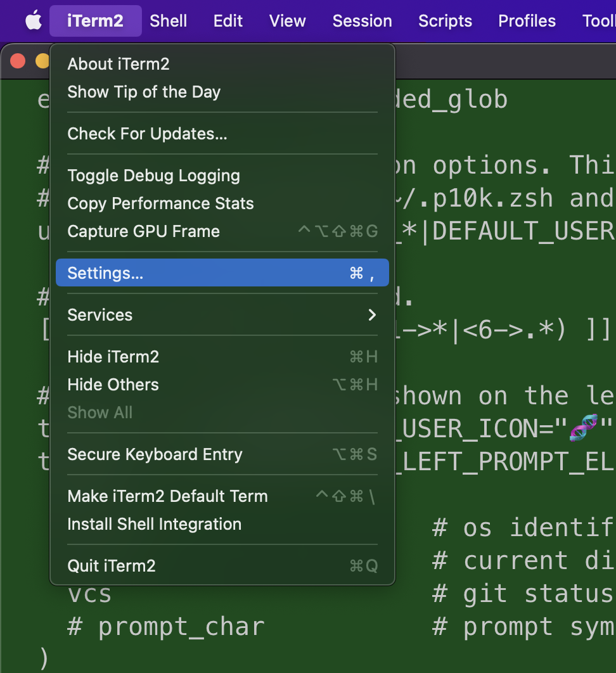Viewport: 616px width, 673px height.
Task: Open the Profiles menu
Action: click(x=527, y=21)
